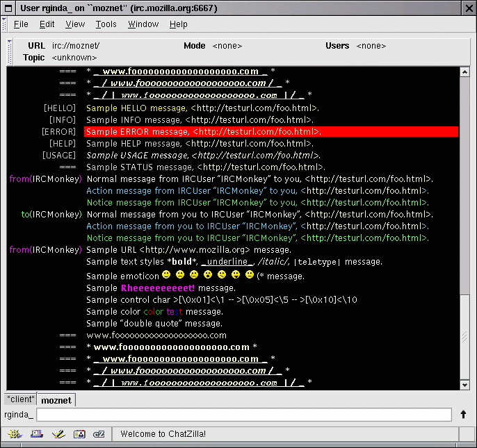This screenshot has width=477, height=448.
Task: Launch Composer using the pencil icon
Action: 58,434
